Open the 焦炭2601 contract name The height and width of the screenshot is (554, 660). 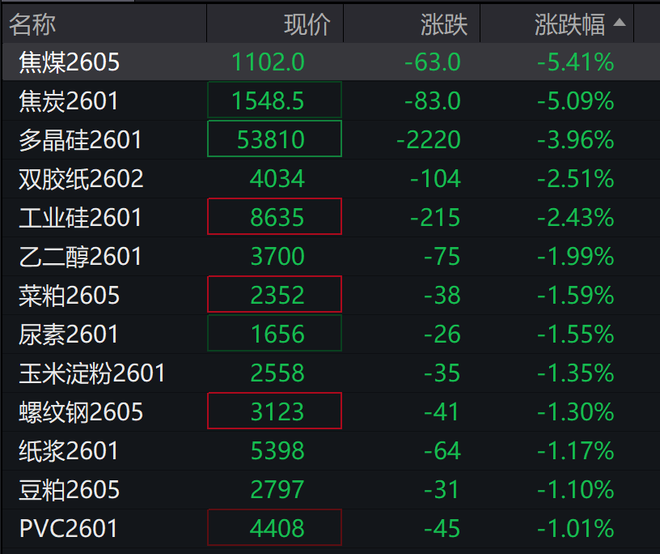69,101
